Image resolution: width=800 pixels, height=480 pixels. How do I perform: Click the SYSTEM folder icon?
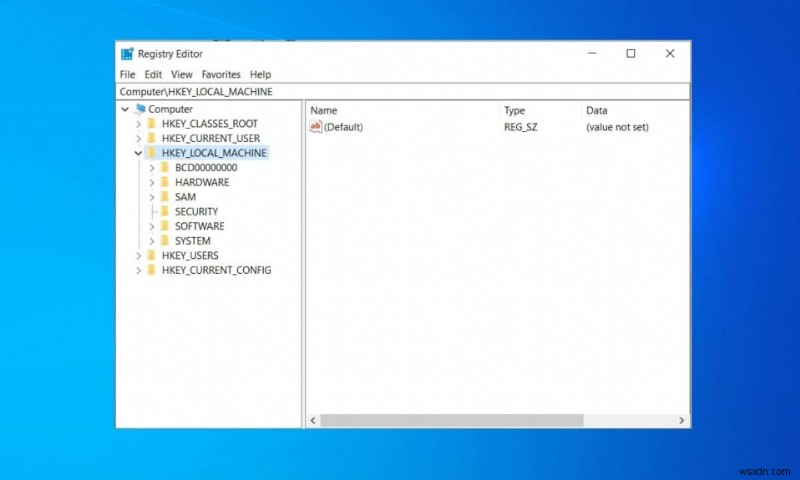(164, 240)
